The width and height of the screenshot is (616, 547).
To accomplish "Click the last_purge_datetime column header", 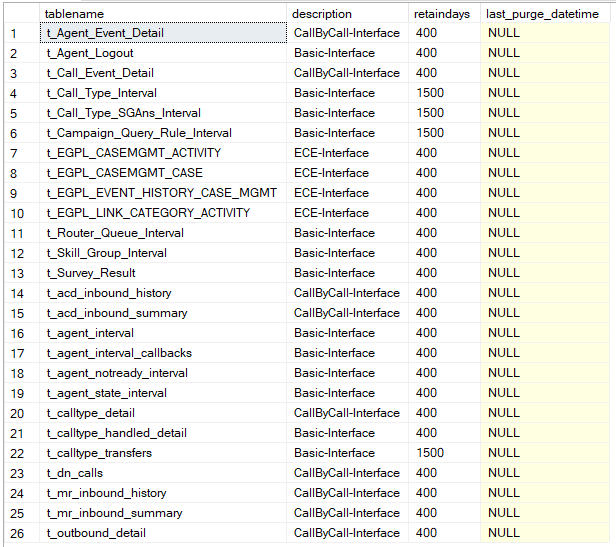I will coord(545,14).
